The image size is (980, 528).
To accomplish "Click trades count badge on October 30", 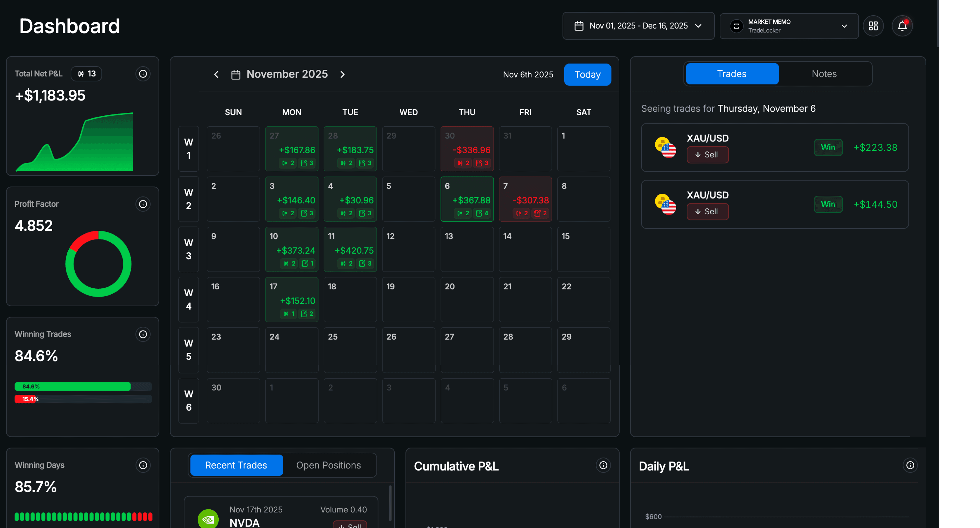I will [463, 163].
